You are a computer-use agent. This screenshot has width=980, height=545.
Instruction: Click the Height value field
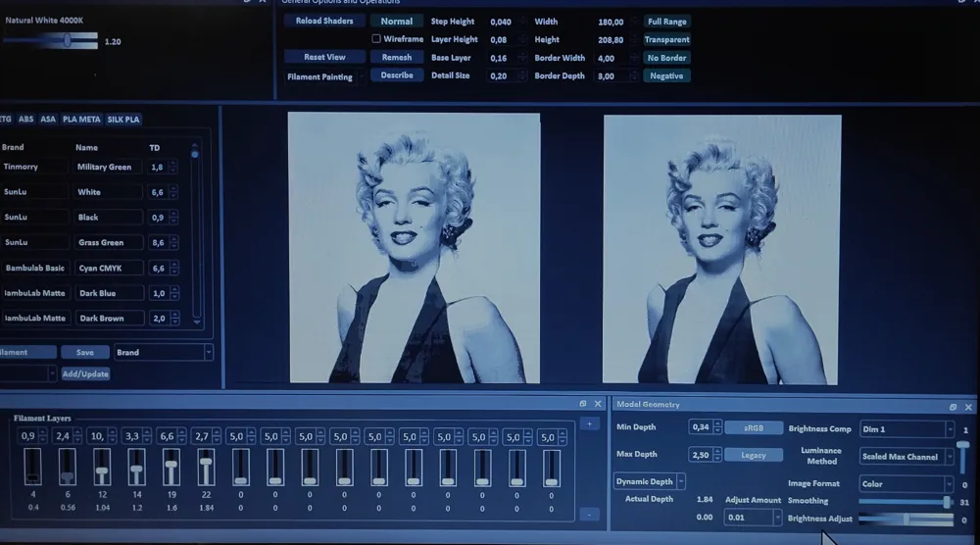(x=615, y=39)
